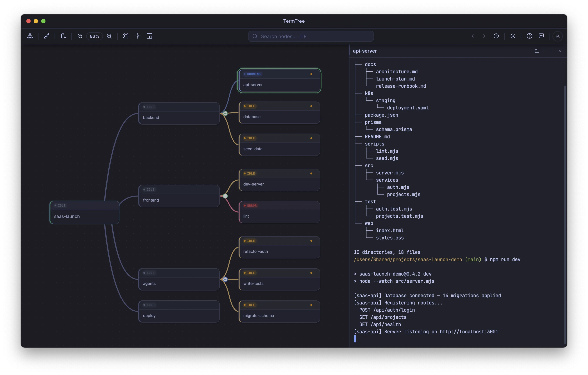The image size is (588, 375).
Task: Click orange status dot on seed-data node
Action: click(311, 138)
